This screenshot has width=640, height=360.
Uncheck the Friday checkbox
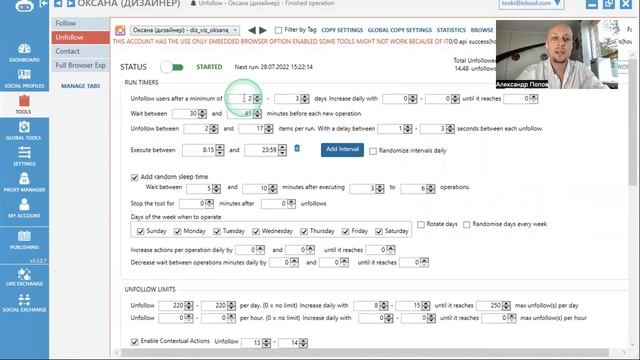point(345,231)
